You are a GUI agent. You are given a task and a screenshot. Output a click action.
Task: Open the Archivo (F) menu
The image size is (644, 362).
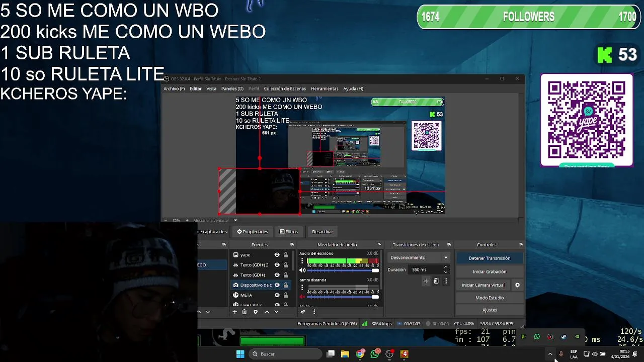coord(174,88)
